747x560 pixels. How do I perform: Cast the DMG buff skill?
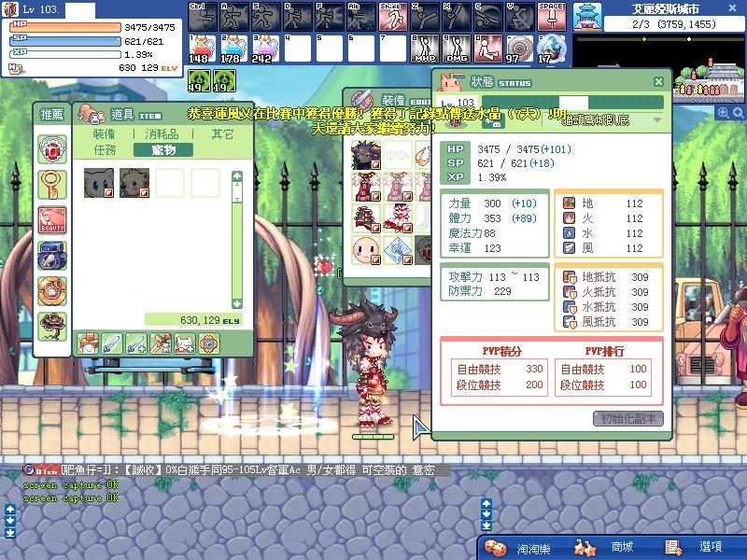[x=457, y=49]
